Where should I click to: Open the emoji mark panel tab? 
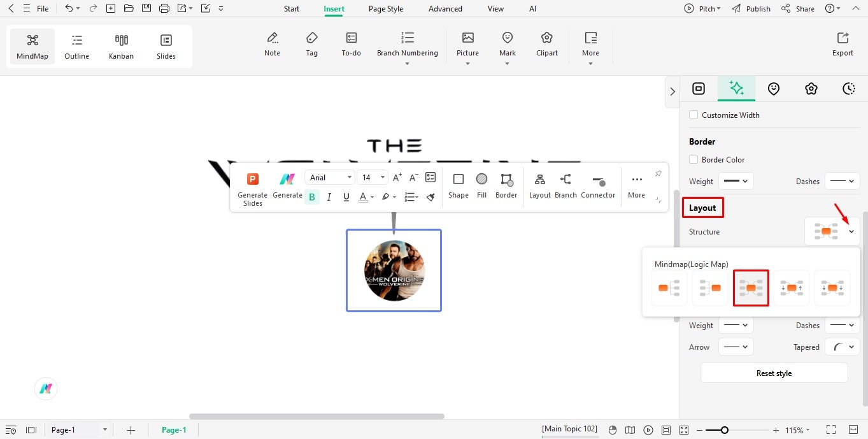pyautogui.click(x=774, y=89)
